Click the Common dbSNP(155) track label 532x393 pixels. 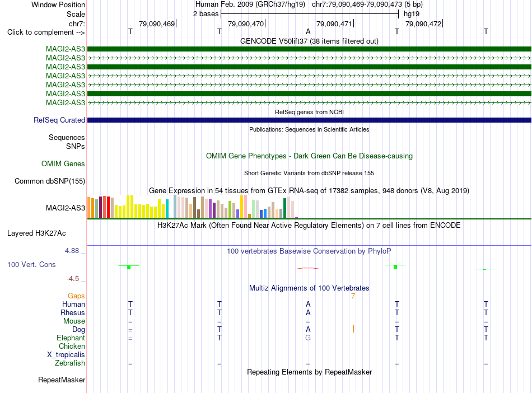point(50,181)
